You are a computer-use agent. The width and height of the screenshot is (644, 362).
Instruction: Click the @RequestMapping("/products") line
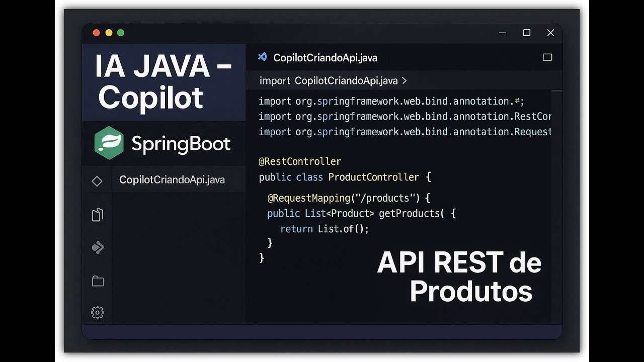pos(349,198)
